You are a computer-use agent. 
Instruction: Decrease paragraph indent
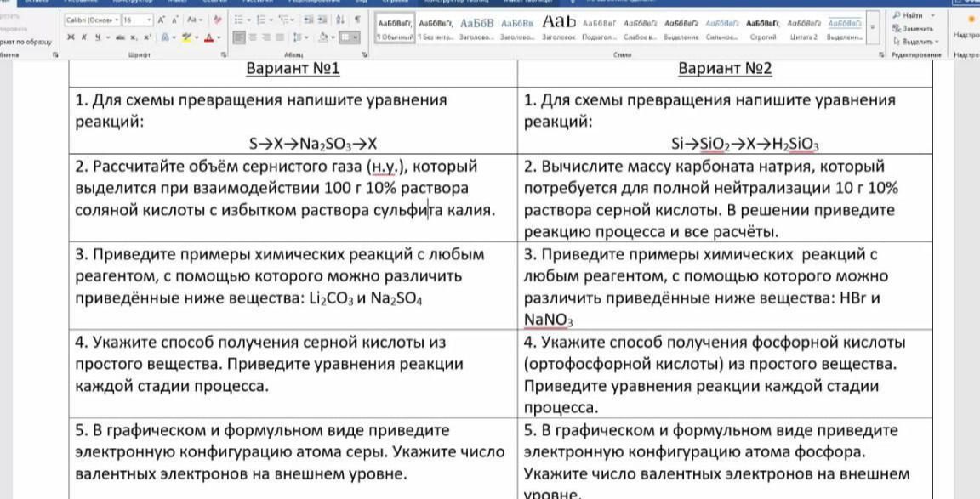(308, 20)
